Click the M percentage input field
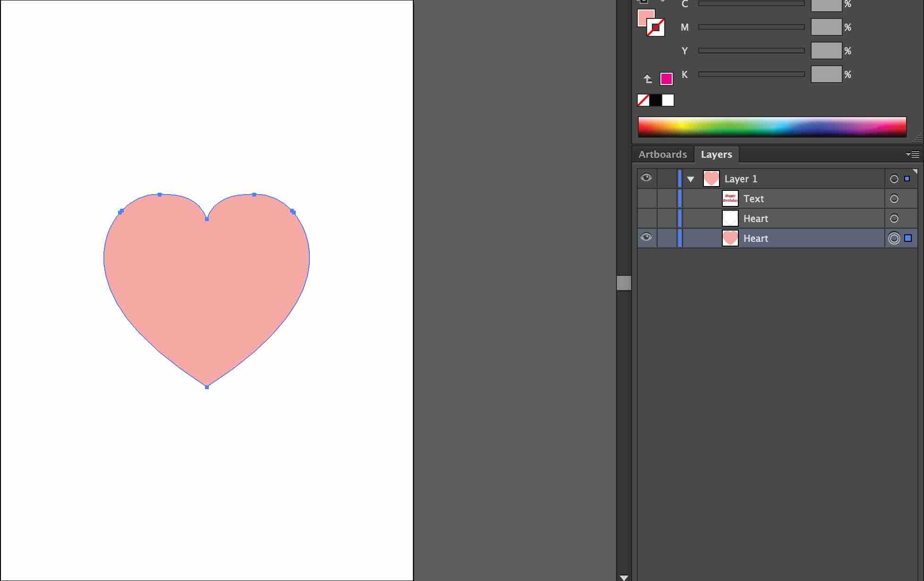The image size is (924, 581). (x=826, y=27)
